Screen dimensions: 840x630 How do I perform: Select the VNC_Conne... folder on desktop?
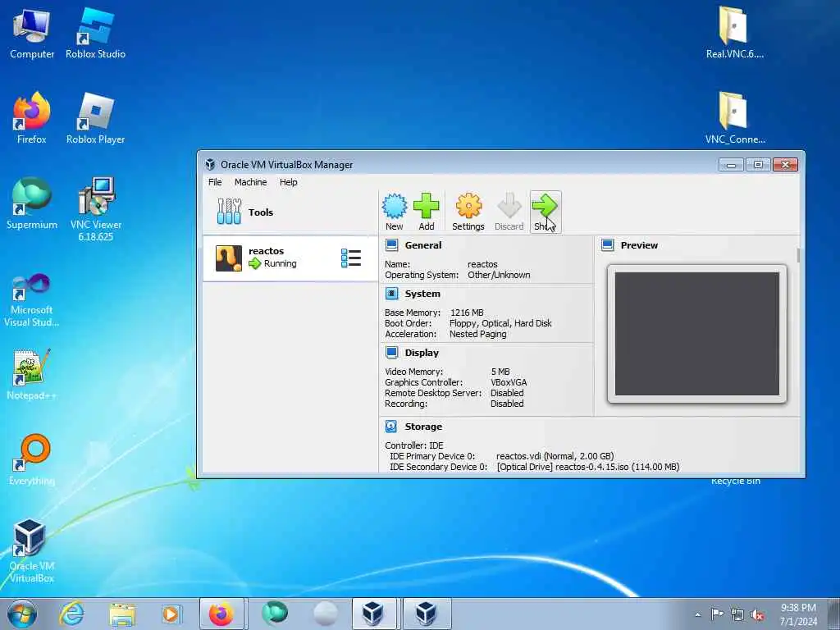[x=735, y=118]
